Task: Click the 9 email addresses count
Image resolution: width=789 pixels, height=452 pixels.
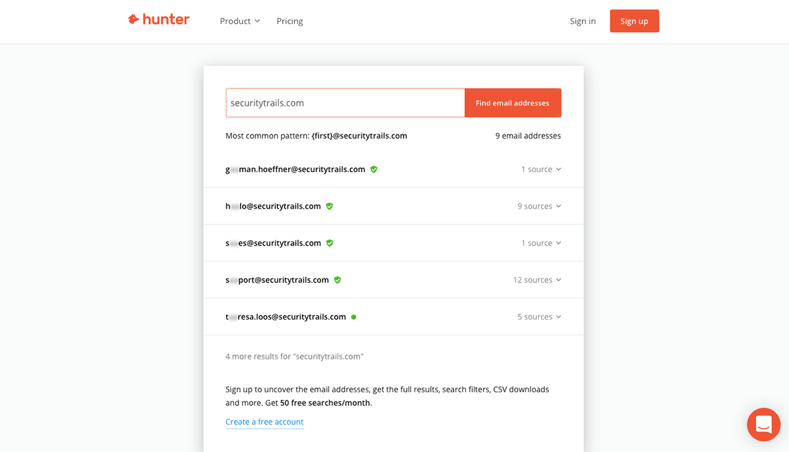Action: pos(528,136)
